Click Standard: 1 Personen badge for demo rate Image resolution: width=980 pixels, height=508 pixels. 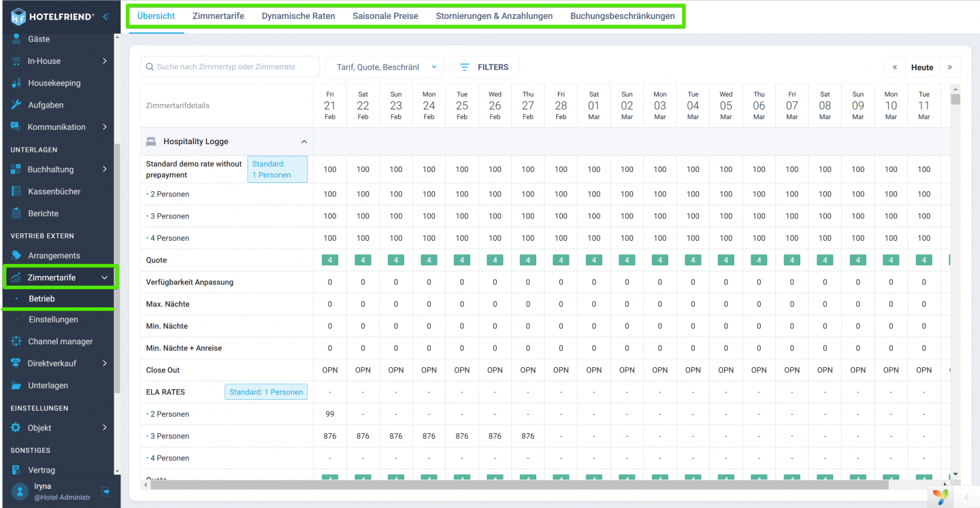[x=278, y=169]
